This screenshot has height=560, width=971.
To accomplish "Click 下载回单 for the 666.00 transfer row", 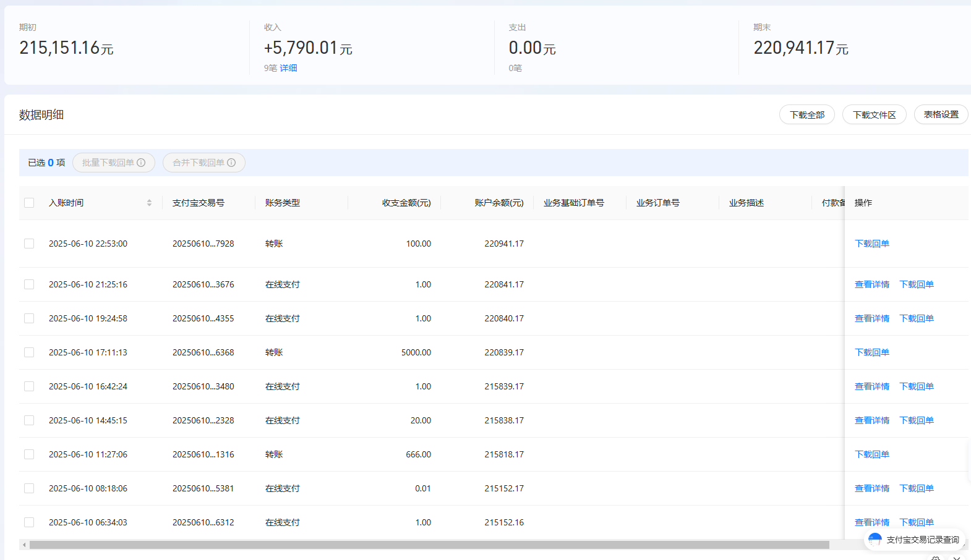I will coord(872,454).
